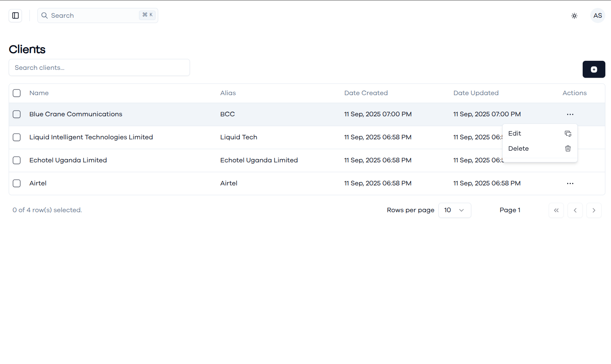The image size is (611, 364).
Task: Go to first page double-chevron button
Action: (556, 210)
